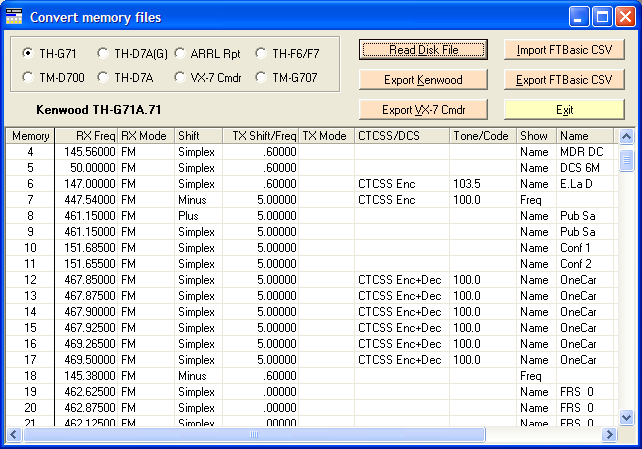Click the Kenwood TH-G71A.71 file label
The width and height of the screenshot is (642, 449).
[99, 110]
